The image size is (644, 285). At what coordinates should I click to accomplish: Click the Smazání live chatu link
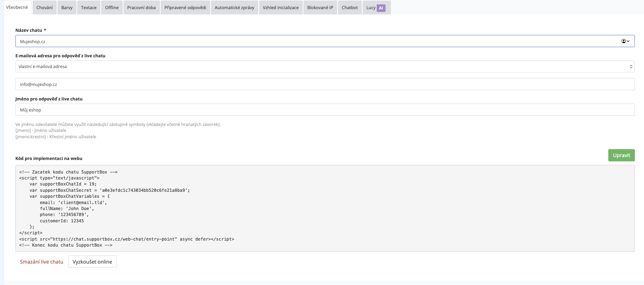click(42, 262)
